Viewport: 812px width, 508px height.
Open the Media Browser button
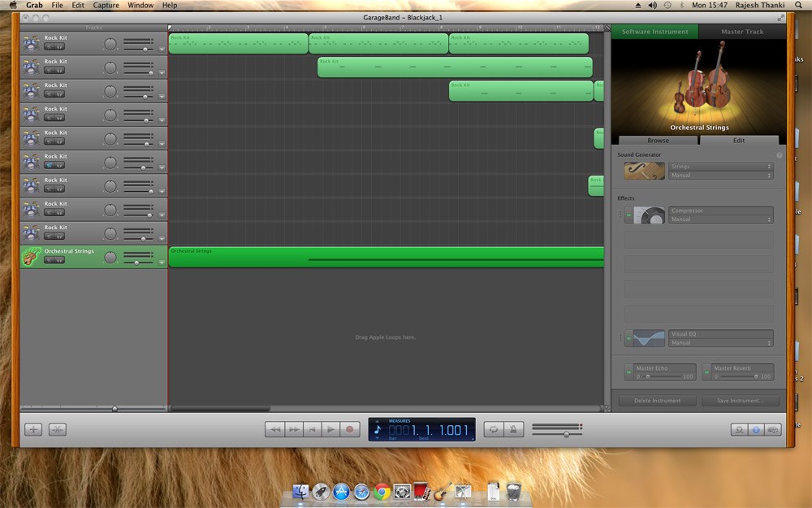pyautogui.click(x=773, y=430)
